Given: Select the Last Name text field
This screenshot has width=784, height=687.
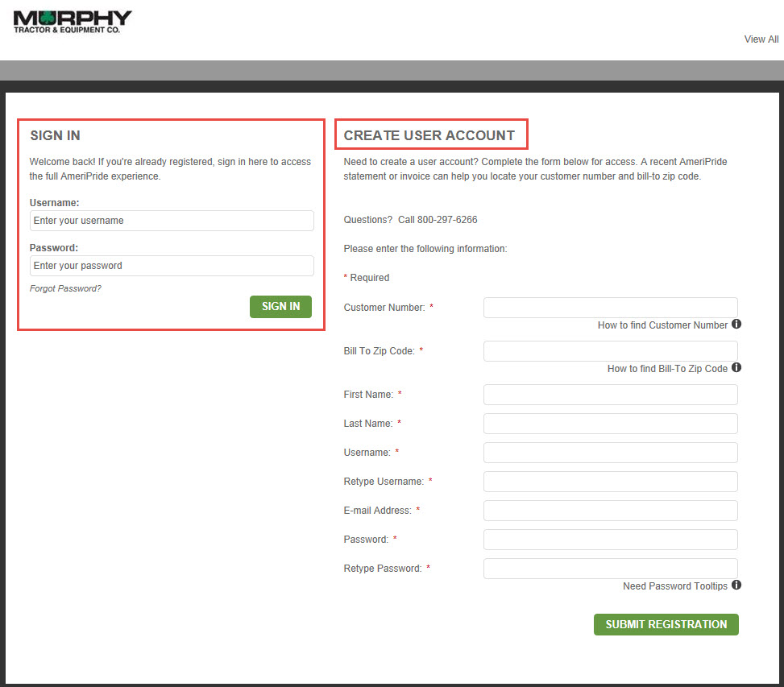Looking at the screenshot, I should [610, 424].
